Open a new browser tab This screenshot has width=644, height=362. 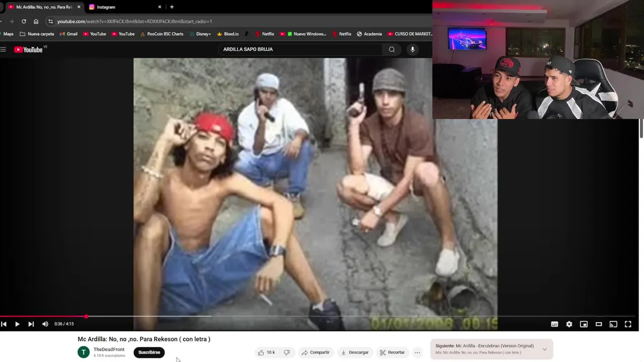click(x=172, y=7)
